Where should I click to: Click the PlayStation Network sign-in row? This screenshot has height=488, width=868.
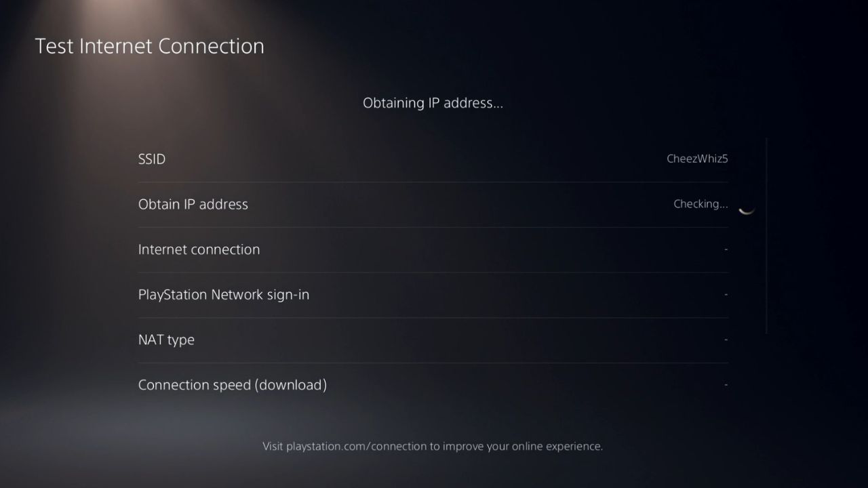[433, 294]
